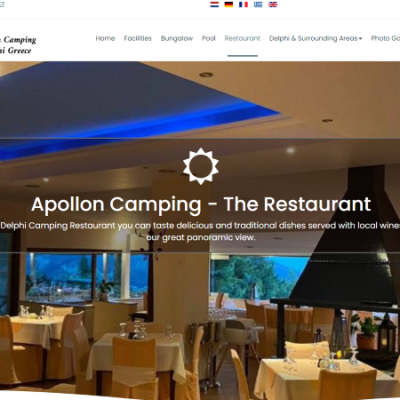Click the white sun icon above heading
This screenshot has width=400, height=400.
coord(201,166)
